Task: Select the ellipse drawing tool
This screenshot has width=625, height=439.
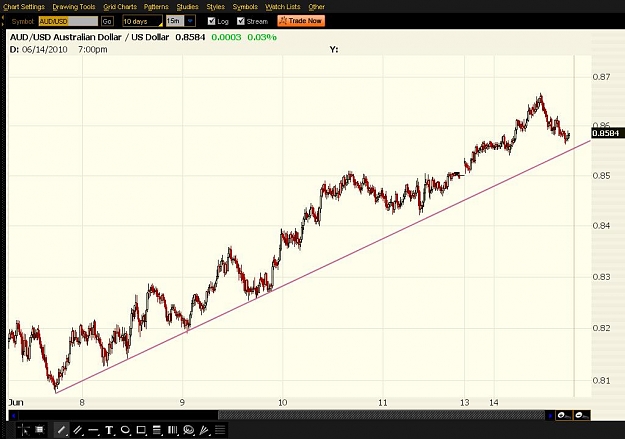Action: (x=125, y=430)
